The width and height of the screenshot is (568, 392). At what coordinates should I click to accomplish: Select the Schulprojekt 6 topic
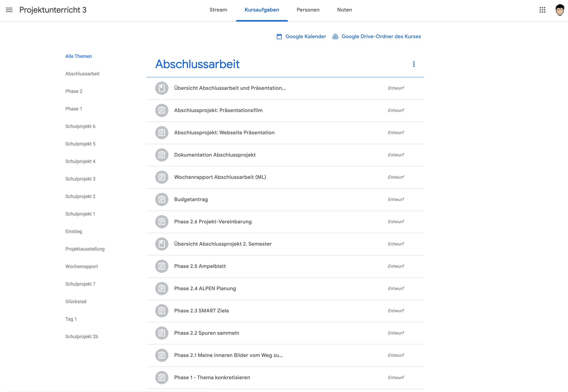tap(80, 126)
